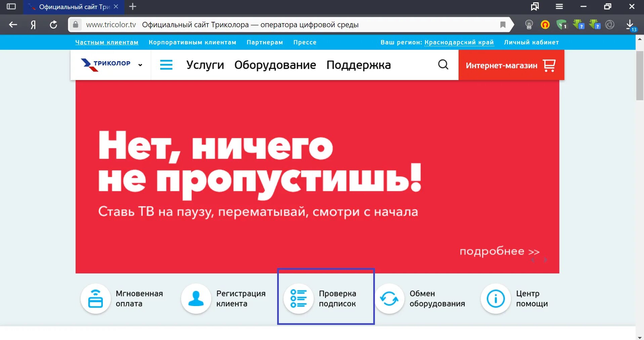
Task: Open the Оборудование menu
Action: 275,65
